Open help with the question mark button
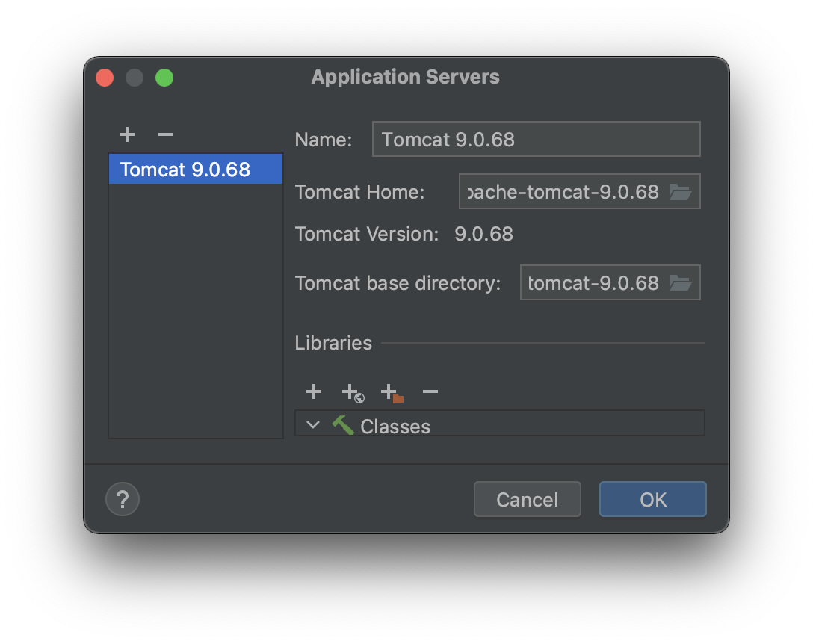This screenshot has width=813, height=644. point(123,499)
